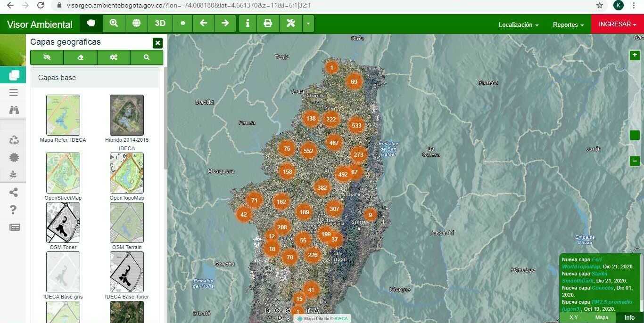Hide all layers with crossed-eye button
644x323 pixels.
(47, 57)
